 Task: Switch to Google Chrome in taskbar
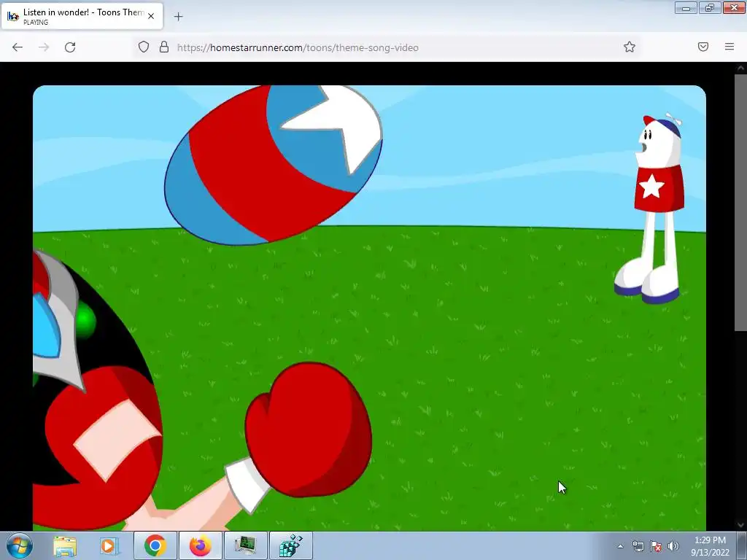(155, 545)
